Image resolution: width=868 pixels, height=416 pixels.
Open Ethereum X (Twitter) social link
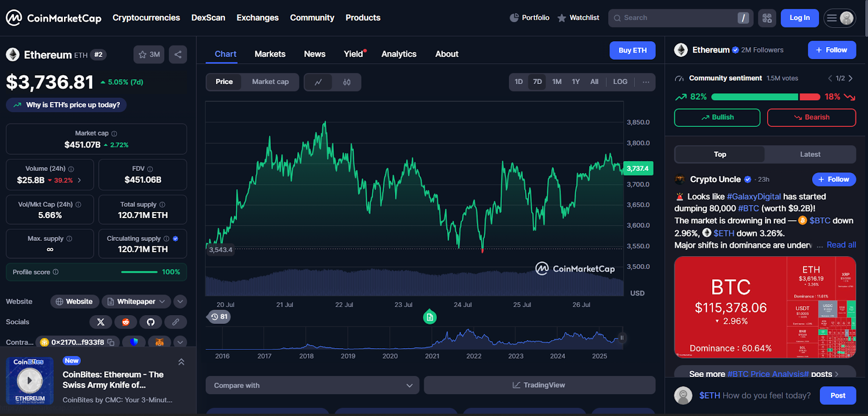[x=100, y=322]
